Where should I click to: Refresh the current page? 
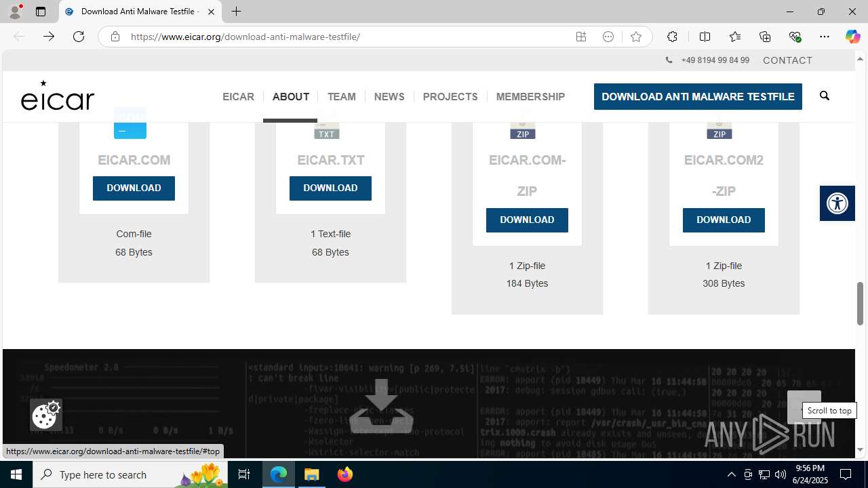click(79, 37)
